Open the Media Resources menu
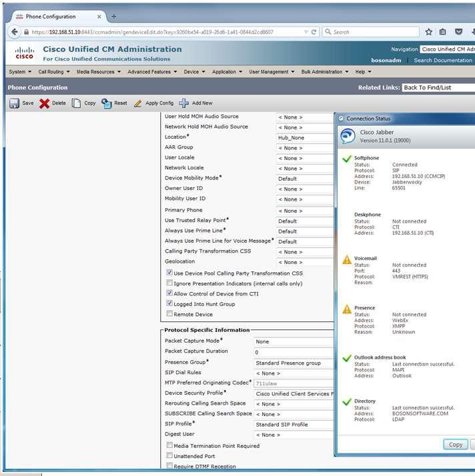The image size is (475, 476). click(98, 72)
